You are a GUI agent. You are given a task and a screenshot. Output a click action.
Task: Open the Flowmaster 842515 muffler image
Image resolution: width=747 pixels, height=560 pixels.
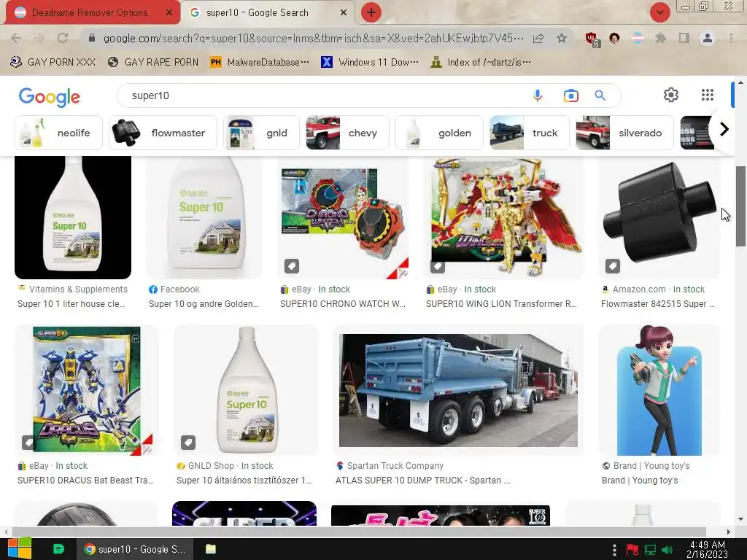pos(659,217)
